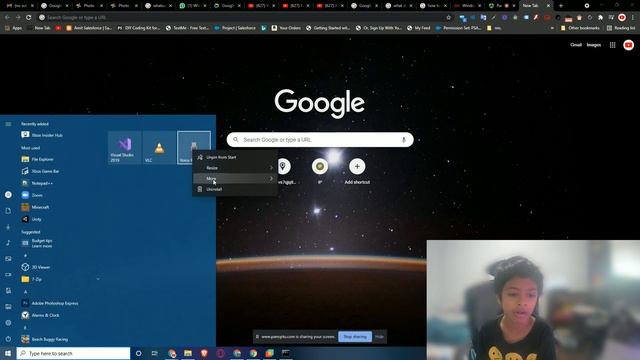Image resolution: width=640 pixels, height=360 pixels.
Task: Open the Brave browser taskbar icon
Action: [204, 353]
